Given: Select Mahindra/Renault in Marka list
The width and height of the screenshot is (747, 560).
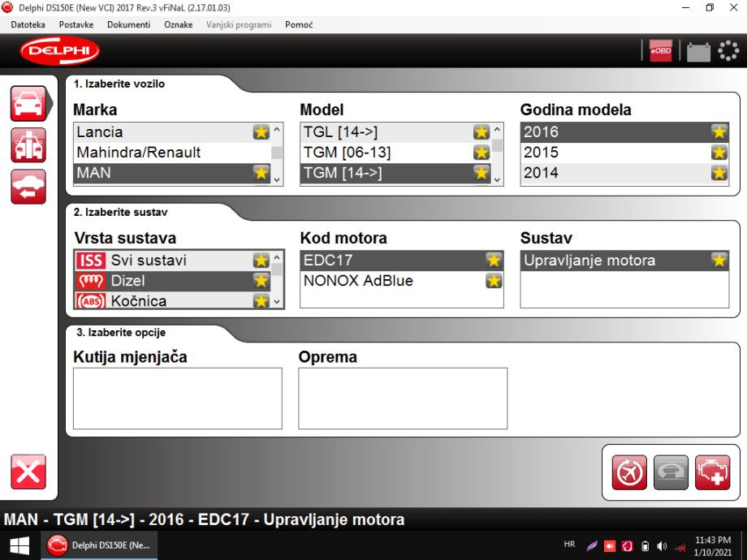Looking at the screenshot, I should [172, 153].
